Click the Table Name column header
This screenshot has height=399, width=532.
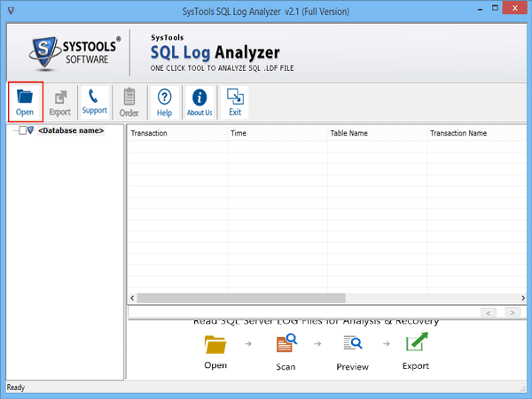tap(377, 133)
